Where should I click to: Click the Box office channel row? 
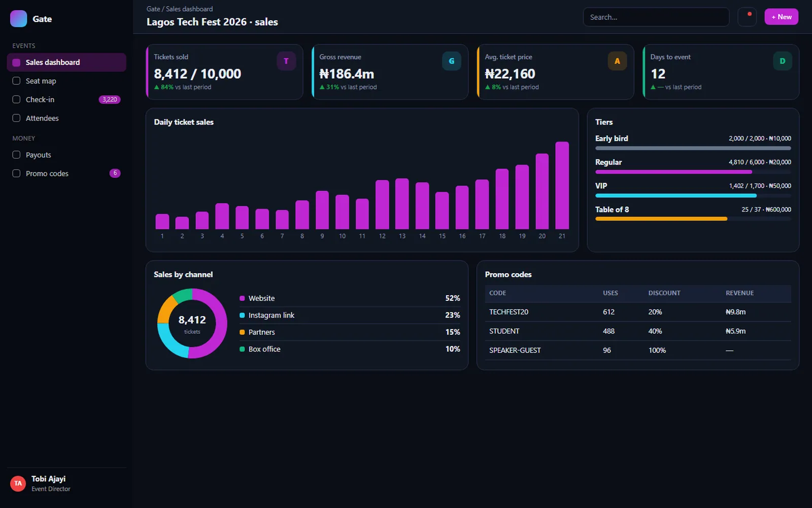click(350, 349)
